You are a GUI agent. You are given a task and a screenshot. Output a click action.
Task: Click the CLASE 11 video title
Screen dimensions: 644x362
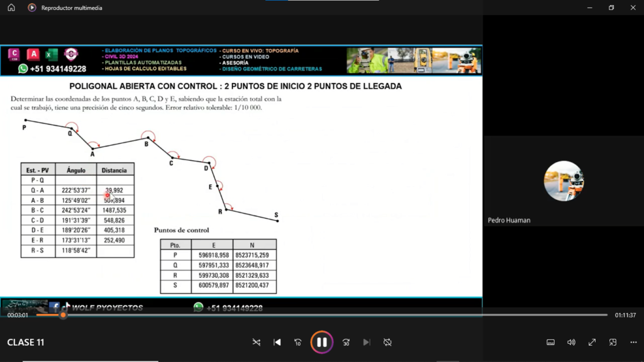point(26,343)
